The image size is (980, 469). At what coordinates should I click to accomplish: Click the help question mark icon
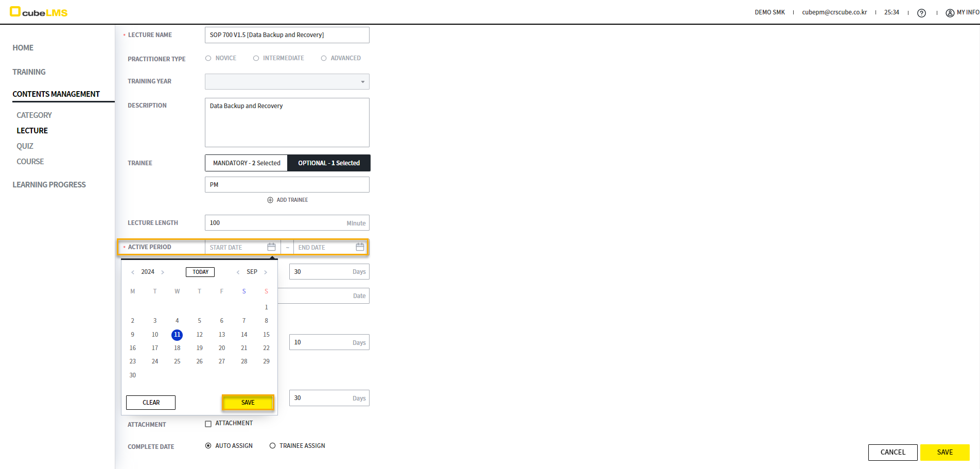(921, 13)
